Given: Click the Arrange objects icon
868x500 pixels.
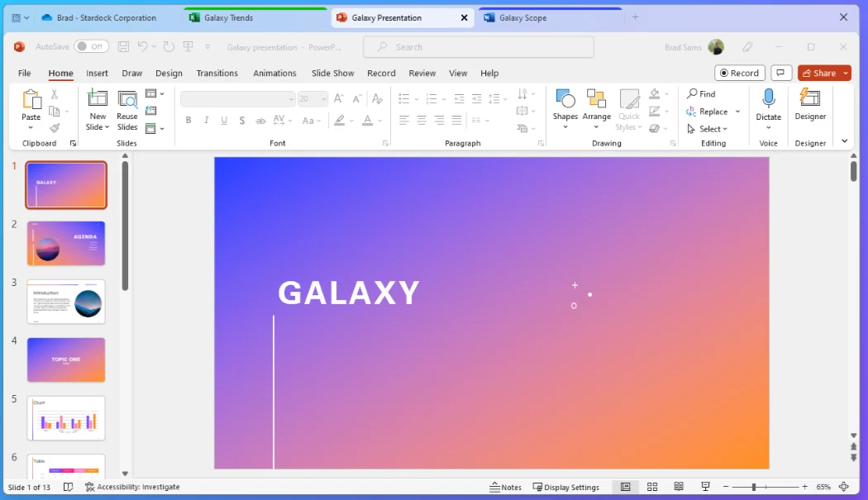Looking at the screenshot, I should pyautogui.click(x=596, y=99).
